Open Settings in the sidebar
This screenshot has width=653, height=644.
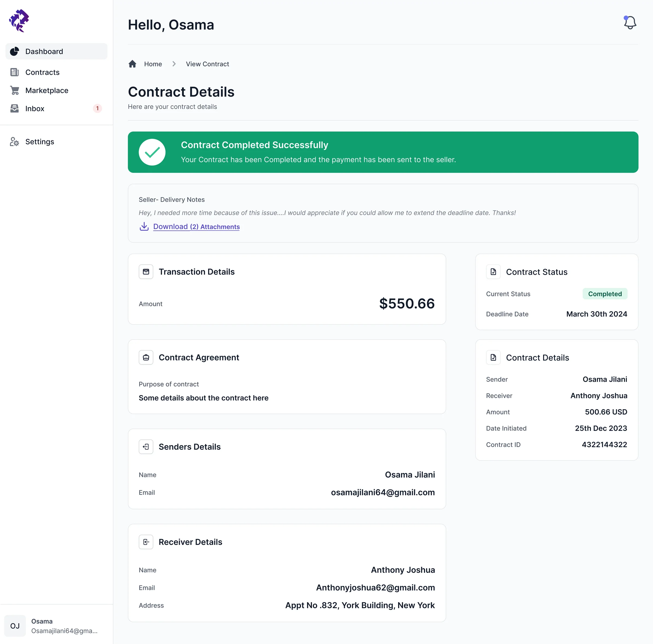(56, 141)
